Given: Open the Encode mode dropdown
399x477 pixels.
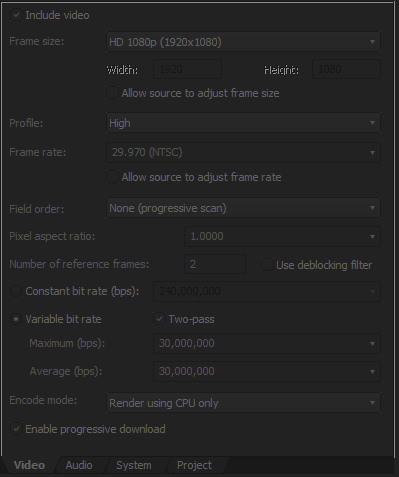Looking at the screenshot, I should 243,403.
